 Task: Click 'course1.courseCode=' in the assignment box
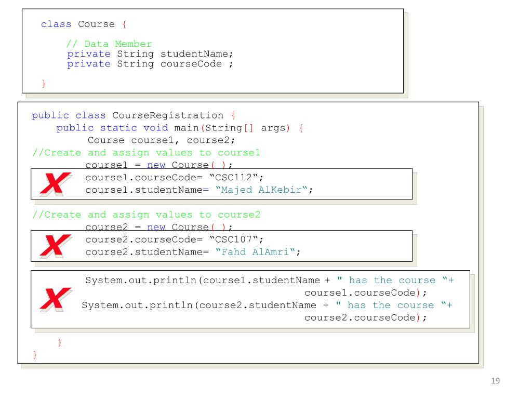(x=144, y=177)
